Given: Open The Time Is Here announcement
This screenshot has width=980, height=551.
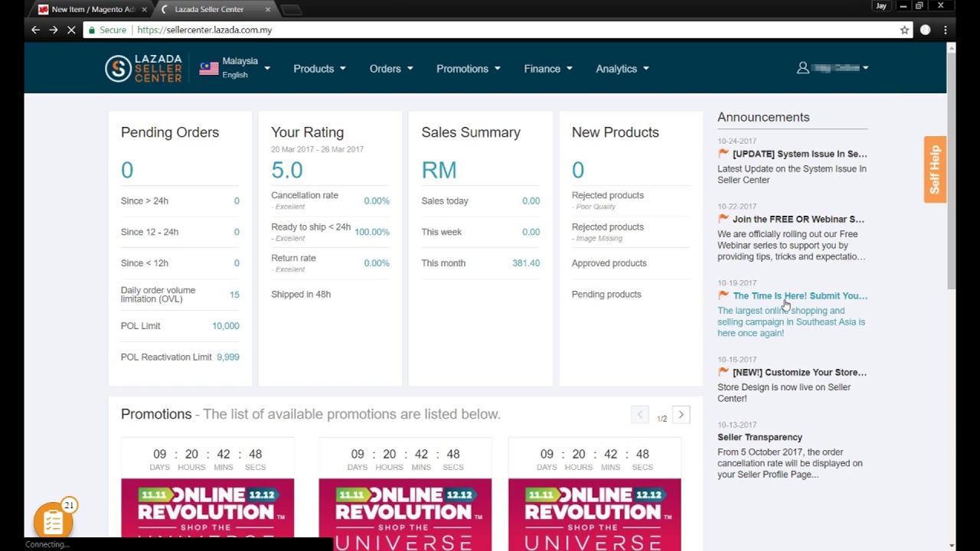Looking at the screenshot, I should 800,295.
